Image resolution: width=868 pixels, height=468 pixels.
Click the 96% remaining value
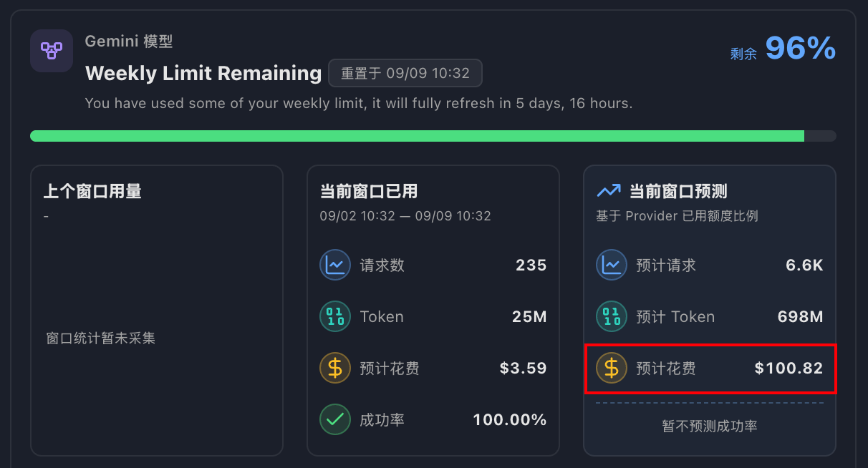(801, 49)
